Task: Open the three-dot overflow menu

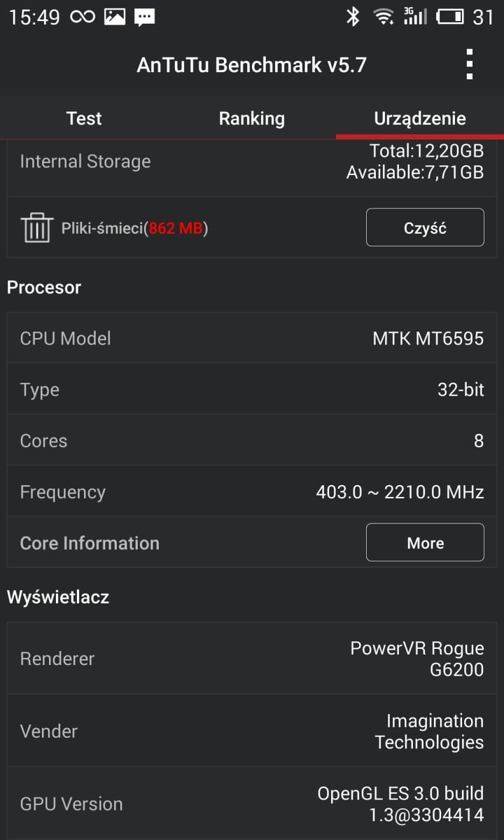Action: tap(470, 64)
